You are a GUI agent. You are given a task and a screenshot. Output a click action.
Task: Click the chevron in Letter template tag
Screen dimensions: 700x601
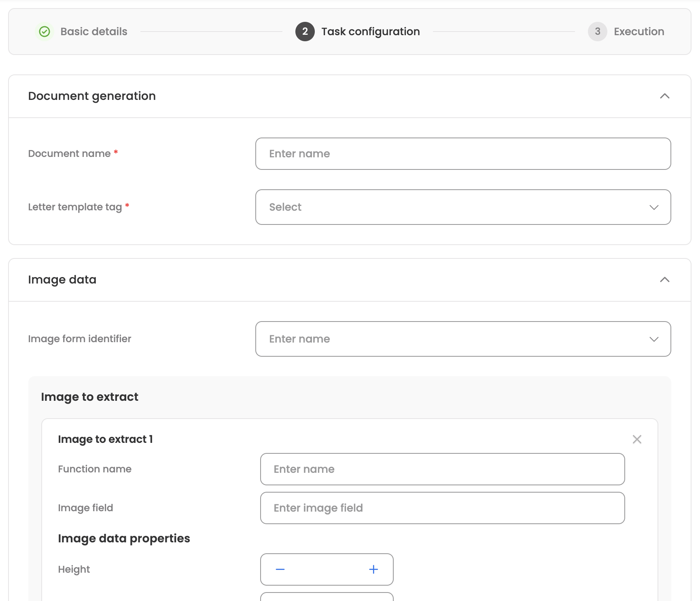(654, 207)
